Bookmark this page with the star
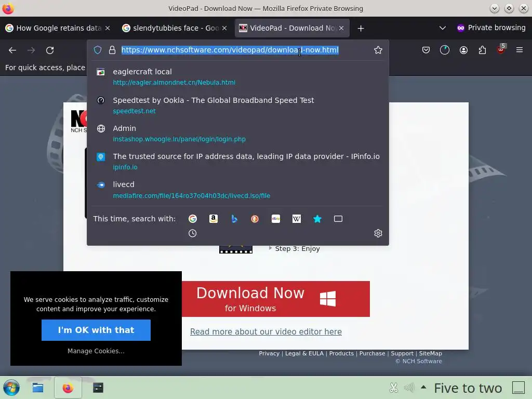 point(378,50)
